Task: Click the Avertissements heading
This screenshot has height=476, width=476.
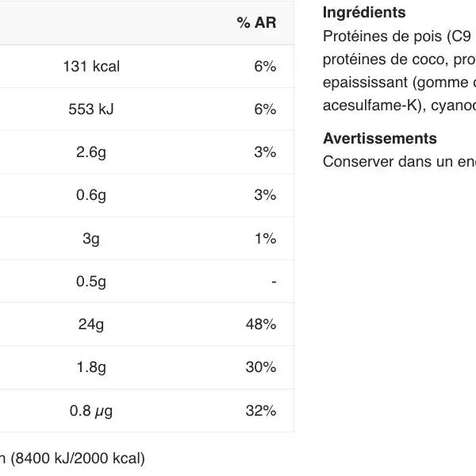Action: click(379, 139)
